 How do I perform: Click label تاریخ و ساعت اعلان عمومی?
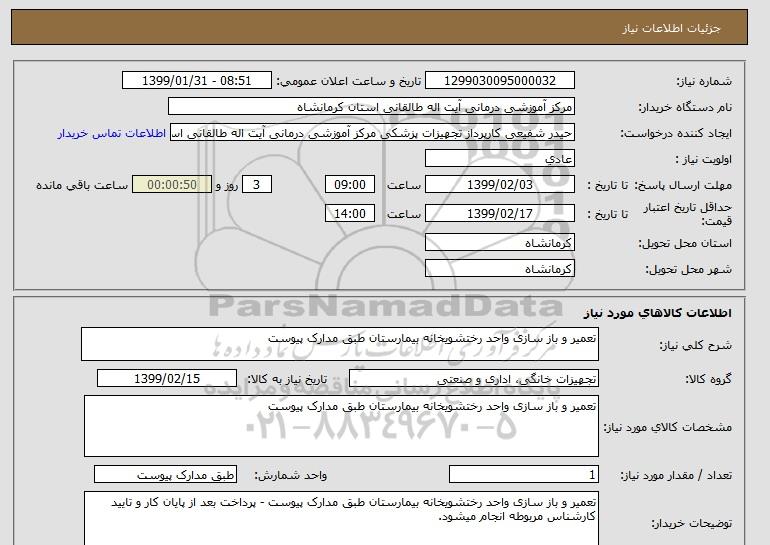click(349, 81)
